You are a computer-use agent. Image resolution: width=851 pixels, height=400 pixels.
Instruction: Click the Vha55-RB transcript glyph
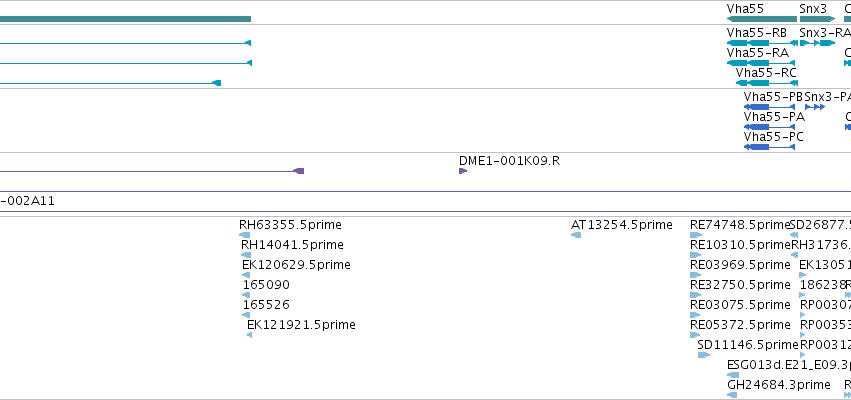[x=762, y=43]
